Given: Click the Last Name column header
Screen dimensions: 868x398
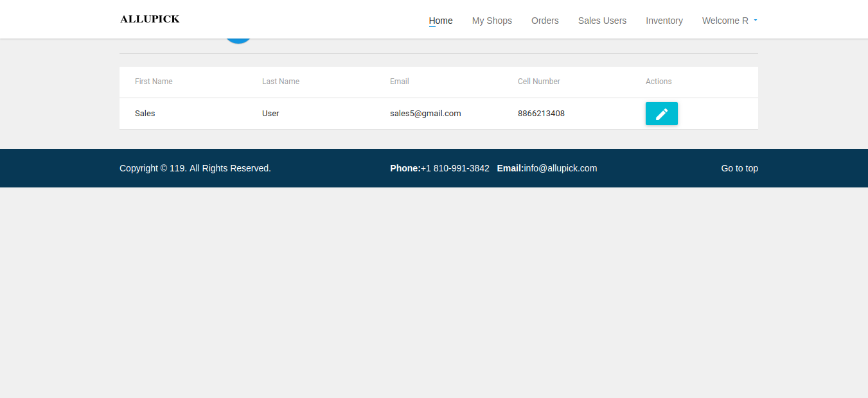Looking at the screenshot, I should [x=281, y=82].
